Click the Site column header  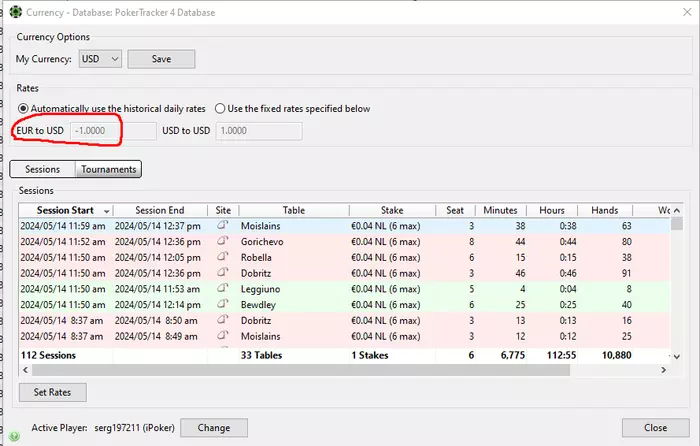tap(223, 210)
